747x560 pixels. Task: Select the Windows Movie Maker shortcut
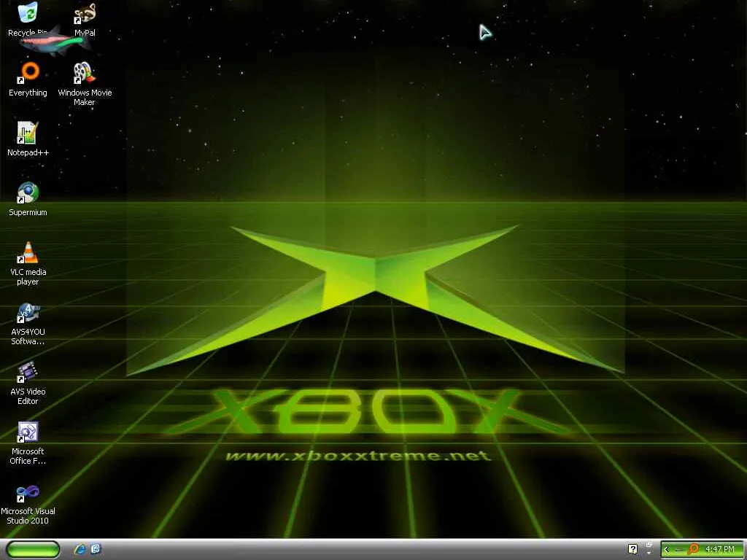pyautogui.click(x=85, y=84)
